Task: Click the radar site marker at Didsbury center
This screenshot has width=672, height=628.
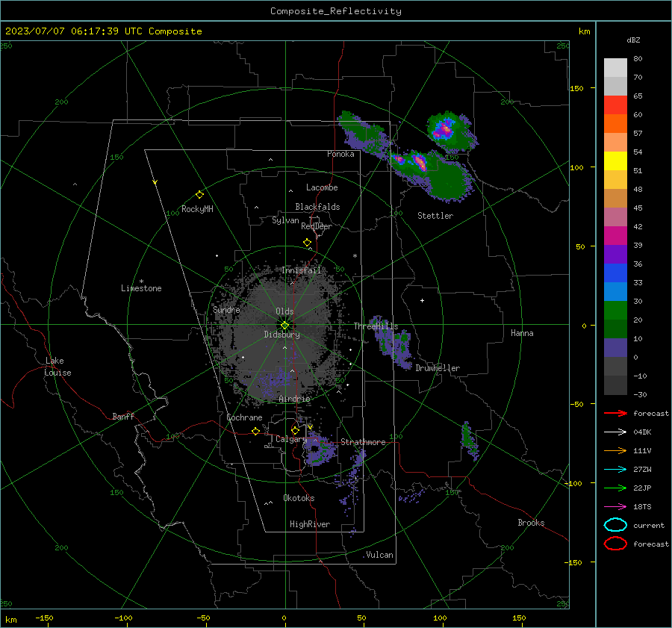Action: [x=285, y=326]
